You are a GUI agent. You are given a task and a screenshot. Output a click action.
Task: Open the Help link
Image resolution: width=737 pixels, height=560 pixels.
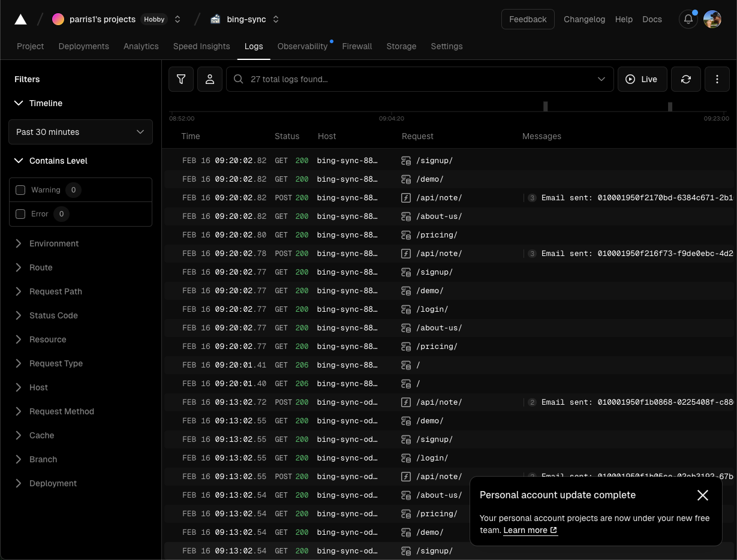pos(624,19)
